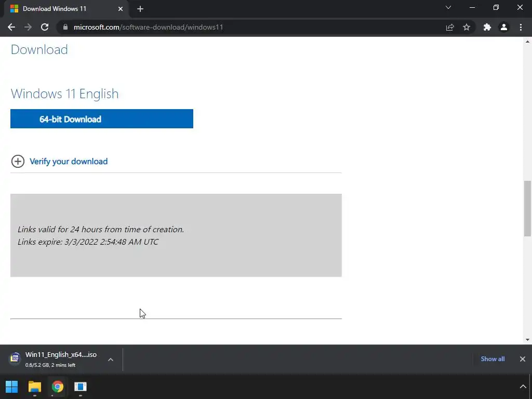Close the downloads bar
Screen dimensions: 532x399
pos(523,358)
